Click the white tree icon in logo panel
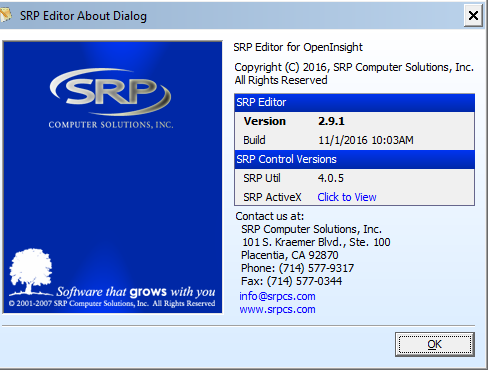Viewport: 492px width, 371px height. pyautogui.click(x=30, y=271)
